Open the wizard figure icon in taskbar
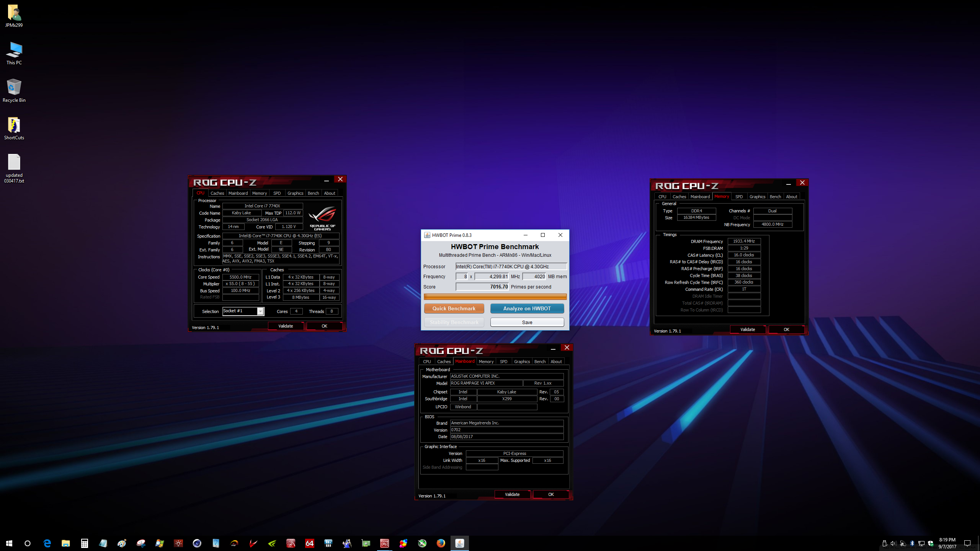This screenshot has width=980, height=551. [347, 543]
